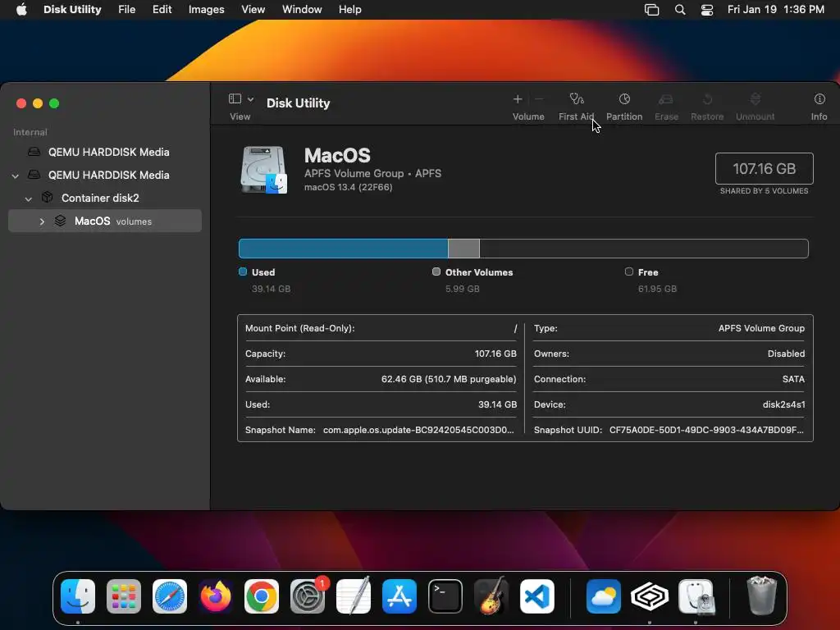Screen dimensions: 840x630
Task: Click the Snapshot Name value text
Action: point(418,430)
